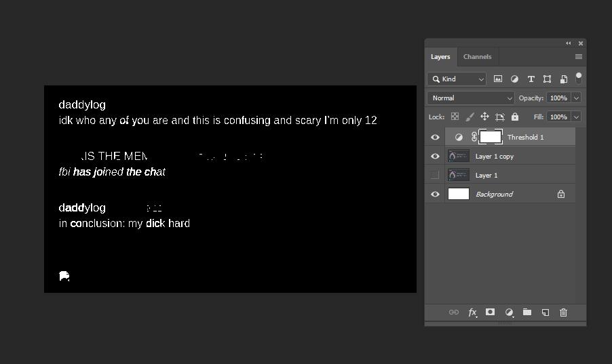Click the Link layers chain icon

453,312
